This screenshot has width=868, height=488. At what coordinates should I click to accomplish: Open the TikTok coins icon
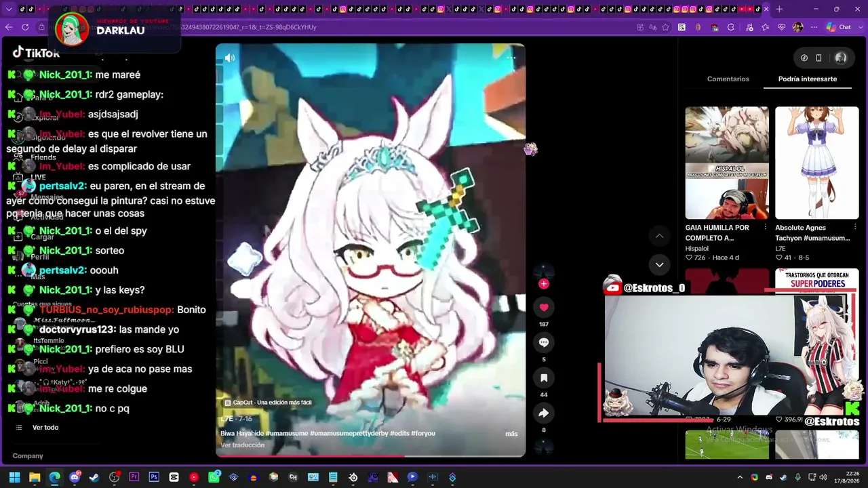(x=804, y=58)
